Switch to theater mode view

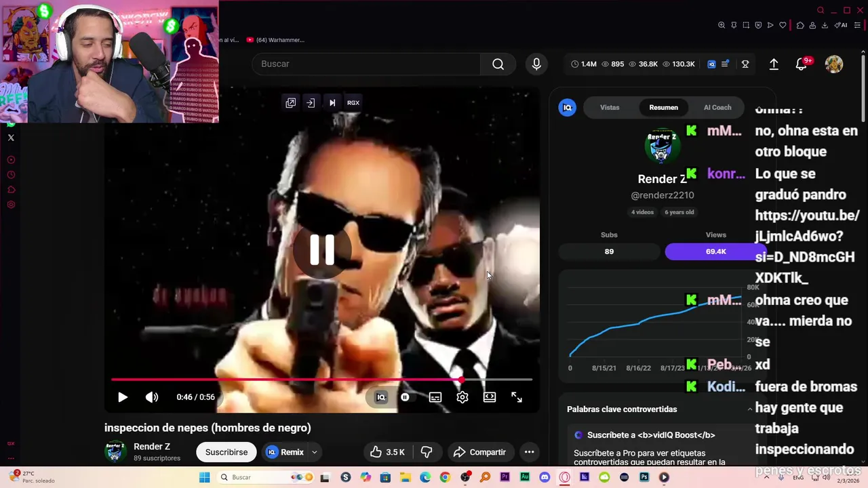click(490, 397)
